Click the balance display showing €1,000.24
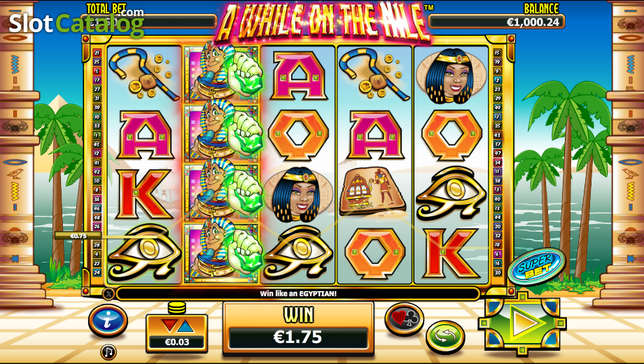Image resolution: width=644 pixels, height=364 pixels. [x=496, y=22]
